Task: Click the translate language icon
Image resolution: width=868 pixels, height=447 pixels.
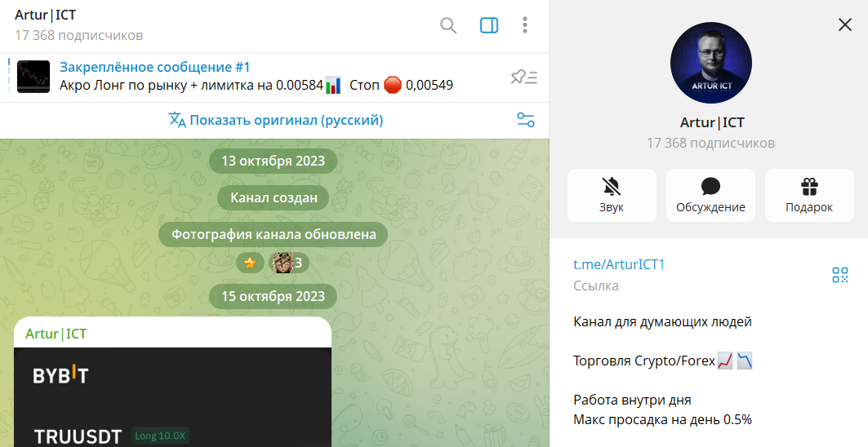Action: click(176, 120)
